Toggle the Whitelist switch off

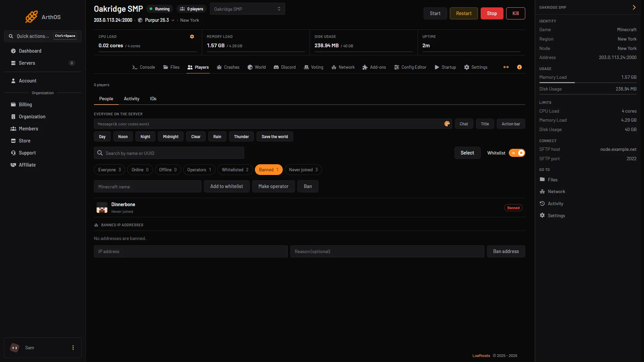click(x=517, y=153)
